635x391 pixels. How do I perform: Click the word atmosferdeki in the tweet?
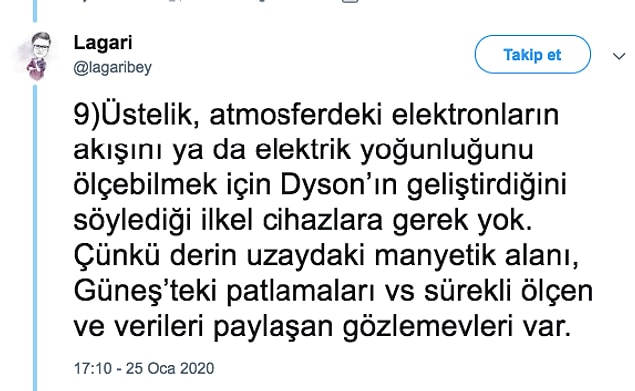(296, 115)
